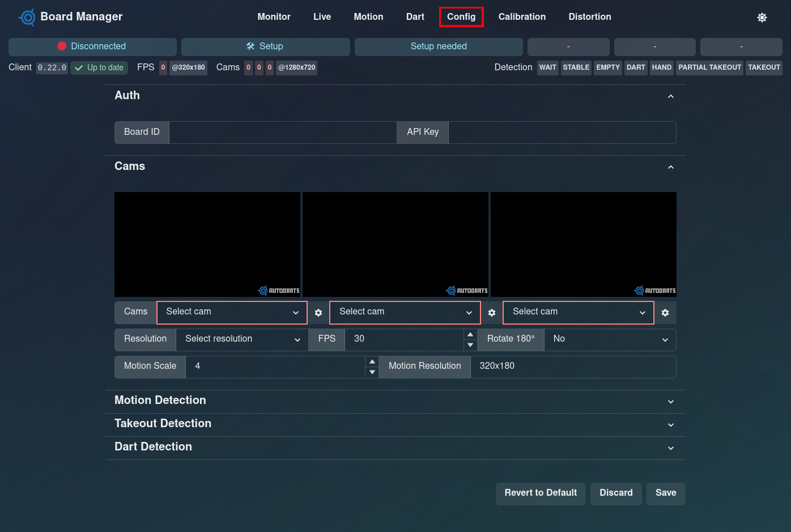This screenshot has height=532, width=791.
Task: Expand the Motion Detection section
Action: (671, 402)
